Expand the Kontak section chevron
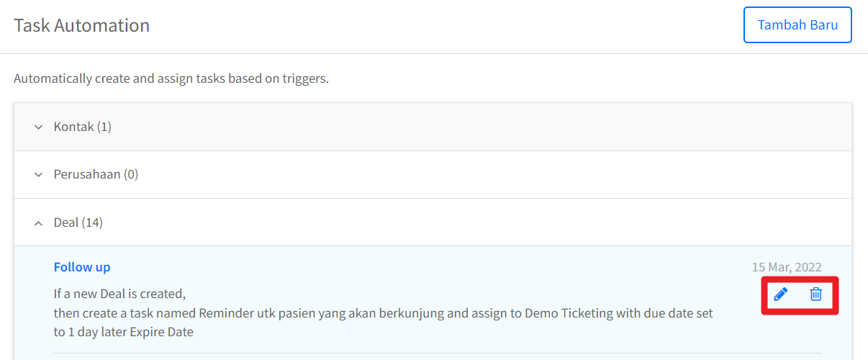This screenshot has height=360, width=868. [39, 127]
